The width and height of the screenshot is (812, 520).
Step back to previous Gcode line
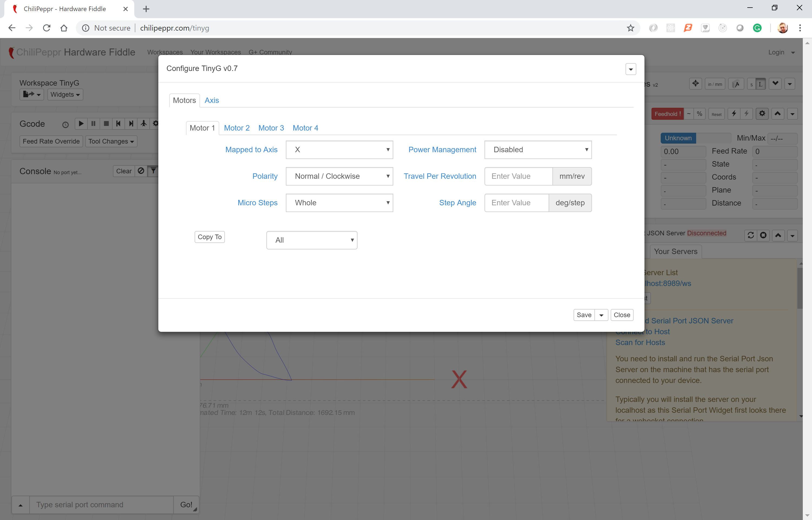[118, 123]
